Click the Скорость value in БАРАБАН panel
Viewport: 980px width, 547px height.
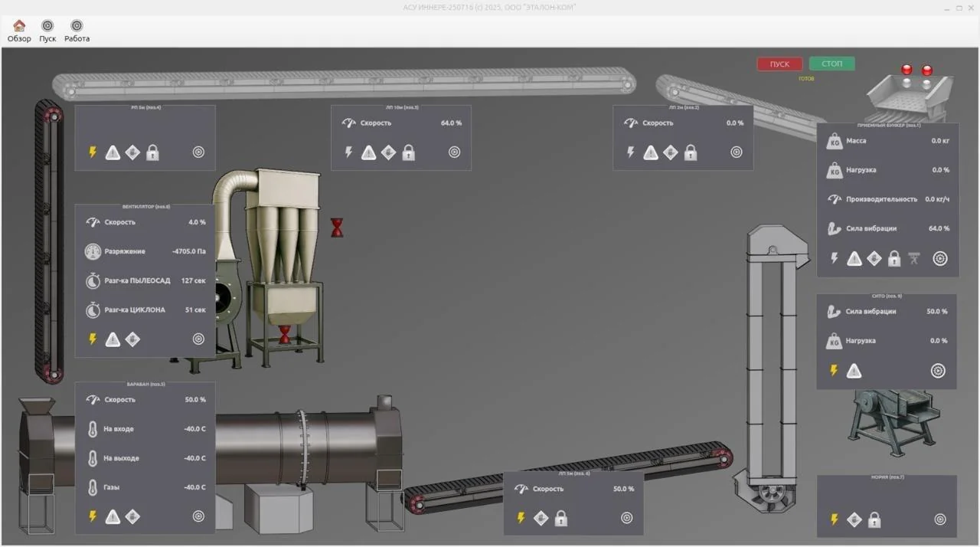(194, 400)
